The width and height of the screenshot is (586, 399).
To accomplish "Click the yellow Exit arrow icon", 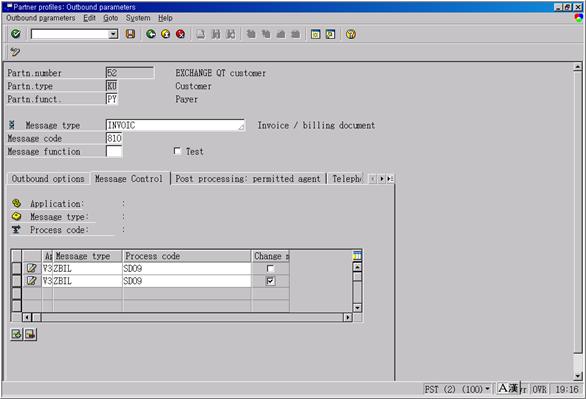I will click(166, 34).
